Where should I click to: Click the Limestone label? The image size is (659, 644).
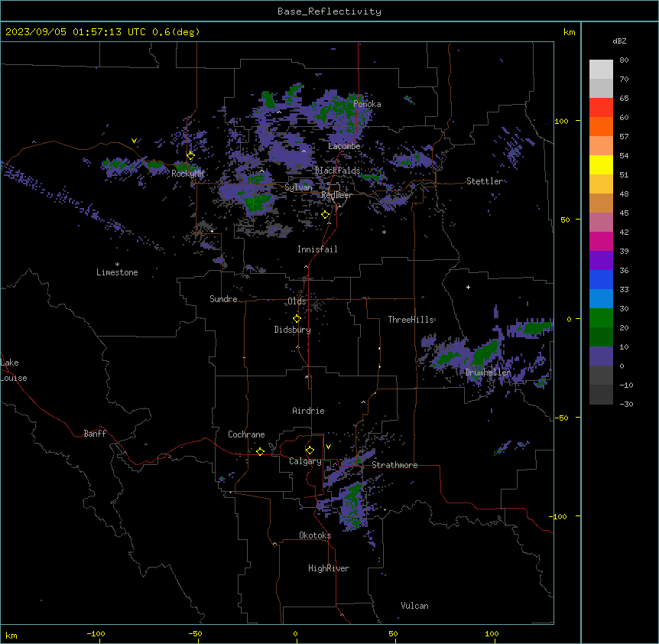[x=117, y=272]
